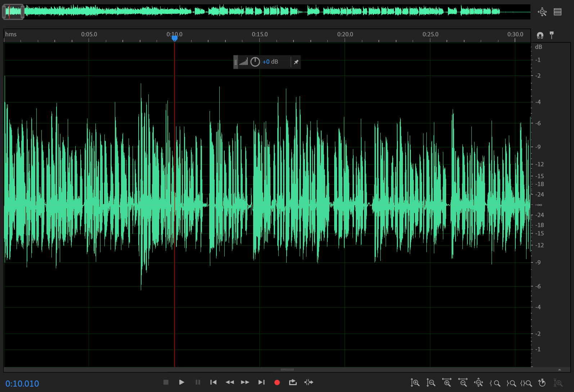The height and width of the screenshot is (392, 574).
Task: Click the HUD gripper handle
Action: (x=236, y=62)
